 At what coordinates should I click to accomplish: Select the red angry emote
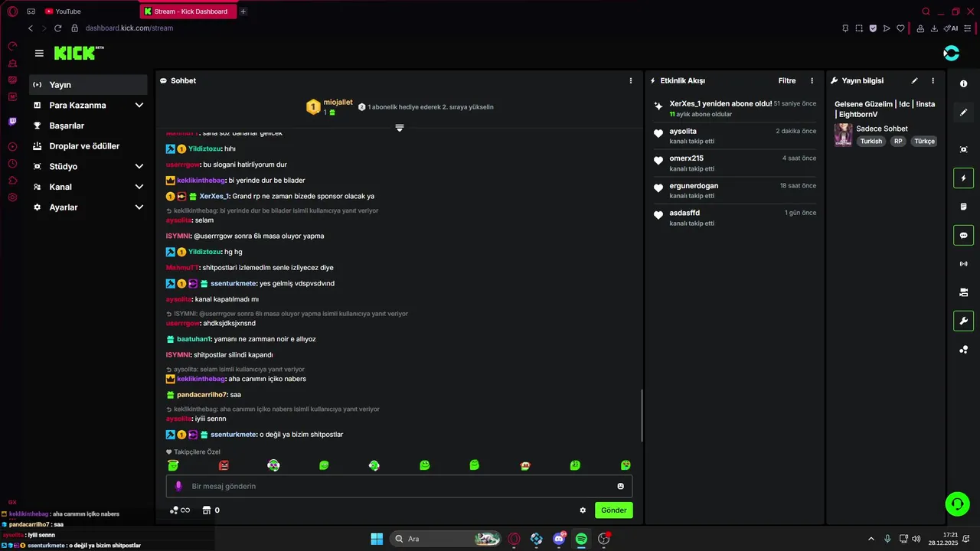point(224,465)
